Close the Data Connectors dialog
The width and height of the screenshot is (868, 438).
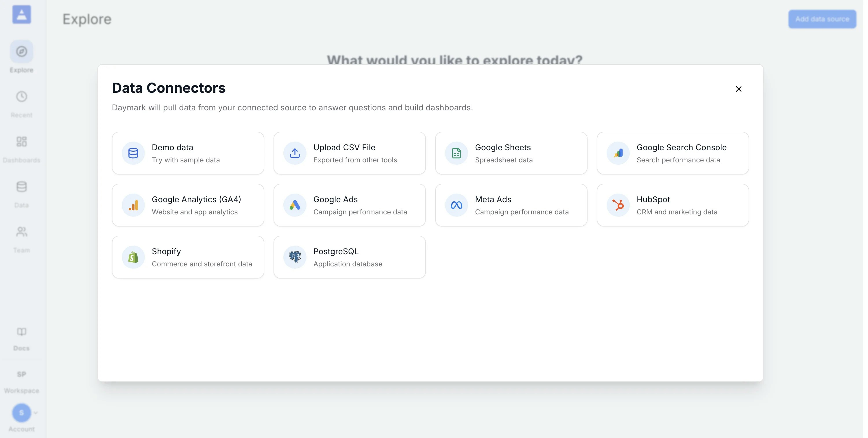point(738,89)
